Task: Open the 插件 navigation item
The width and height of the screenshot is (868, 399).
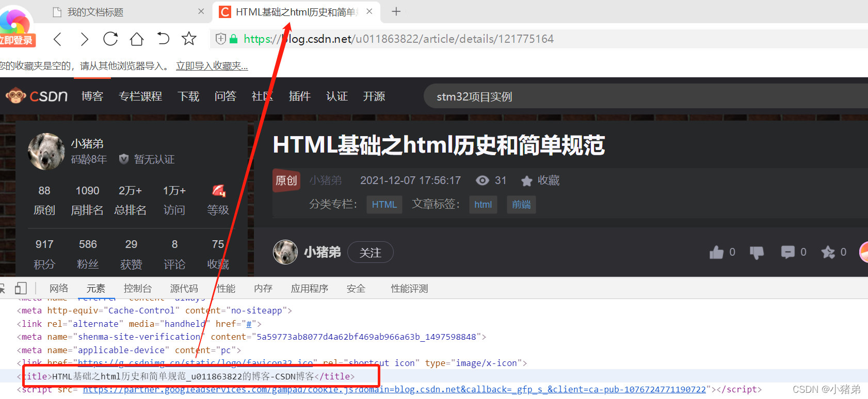Action: pyautogui.click(x=300, y=96)
